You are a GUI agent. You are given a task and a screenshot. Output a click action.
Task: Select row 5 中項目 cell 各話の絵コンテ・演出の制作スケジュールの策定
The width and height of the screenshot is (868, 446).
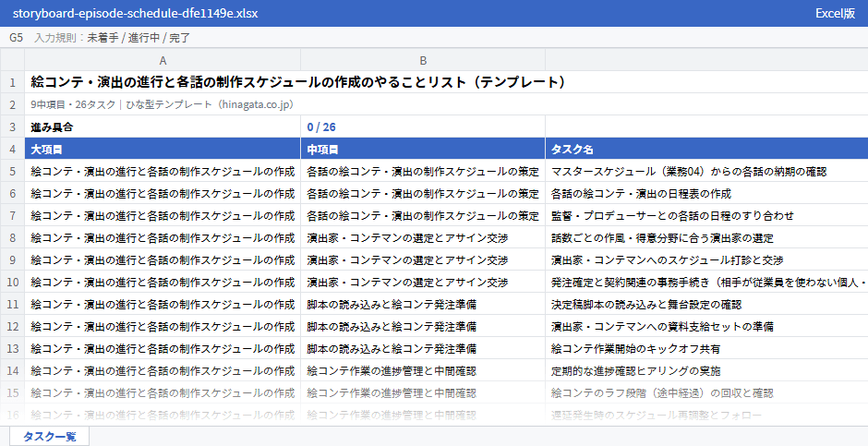point(423,172)
